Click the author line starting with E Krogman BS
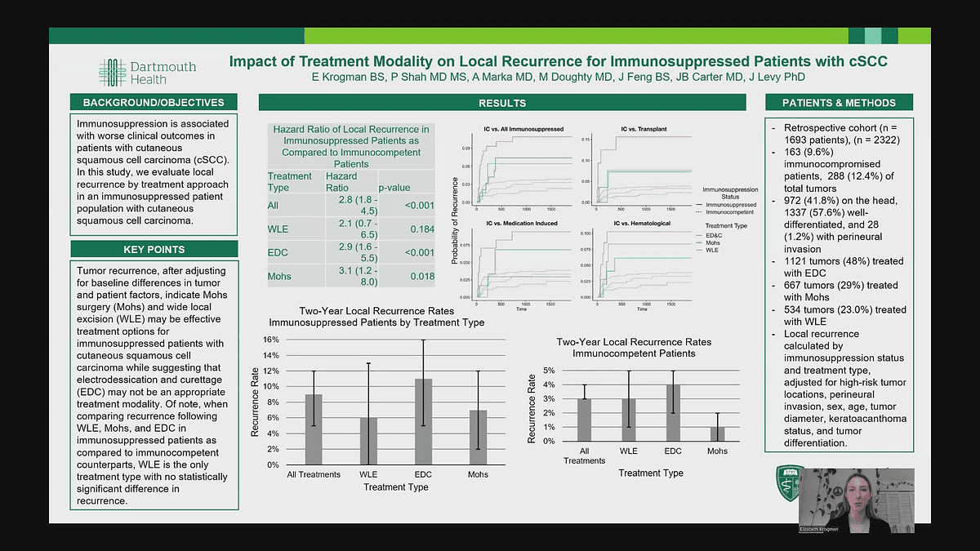Image resolution: width=980 pixels, height=551 pixels. (559, 78)
